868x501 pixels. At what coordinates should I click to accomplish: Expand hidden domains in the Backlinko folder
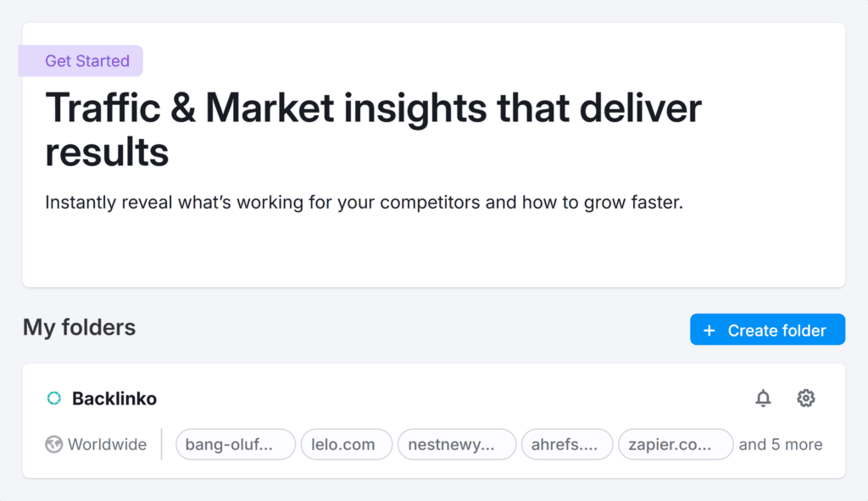point(779,443)
